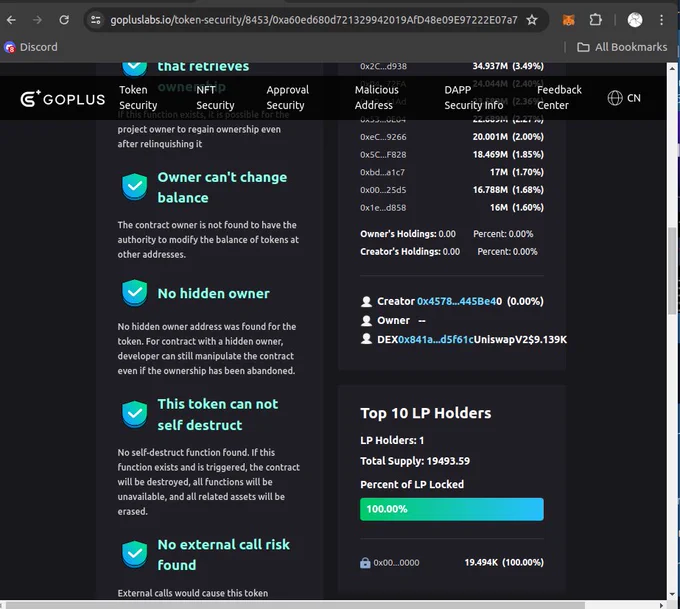The width and height of the screenshot is (680, 609).
Task: Click the Owner person icon
Action: 366,320
